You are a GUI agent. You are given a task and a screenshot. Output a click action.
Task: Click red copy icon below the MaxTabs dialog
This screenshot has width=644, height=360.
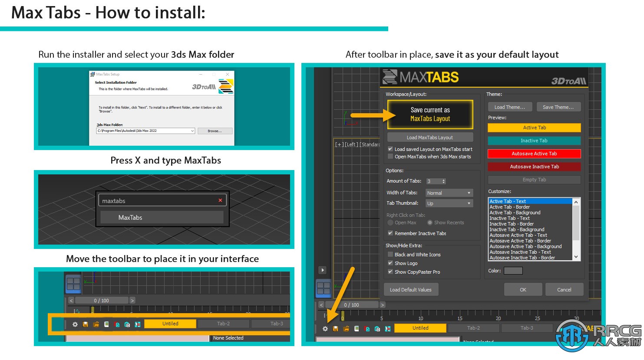[367, 329]
